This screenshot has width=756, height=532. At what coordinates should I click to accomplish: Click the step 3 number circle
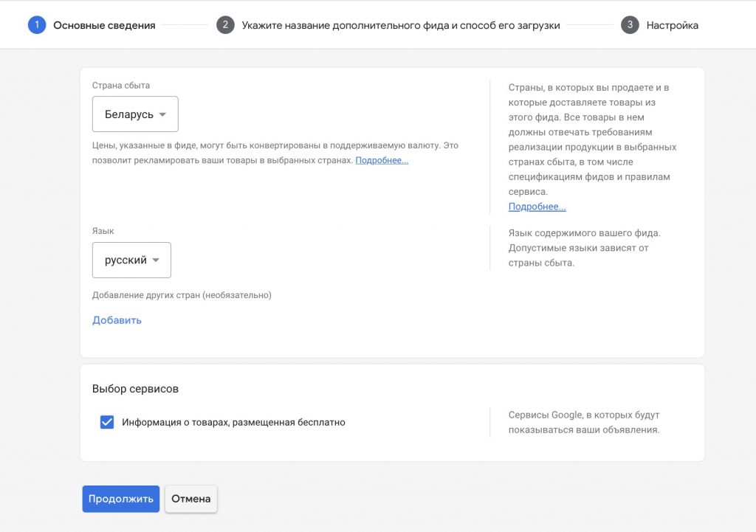(630, 25)
